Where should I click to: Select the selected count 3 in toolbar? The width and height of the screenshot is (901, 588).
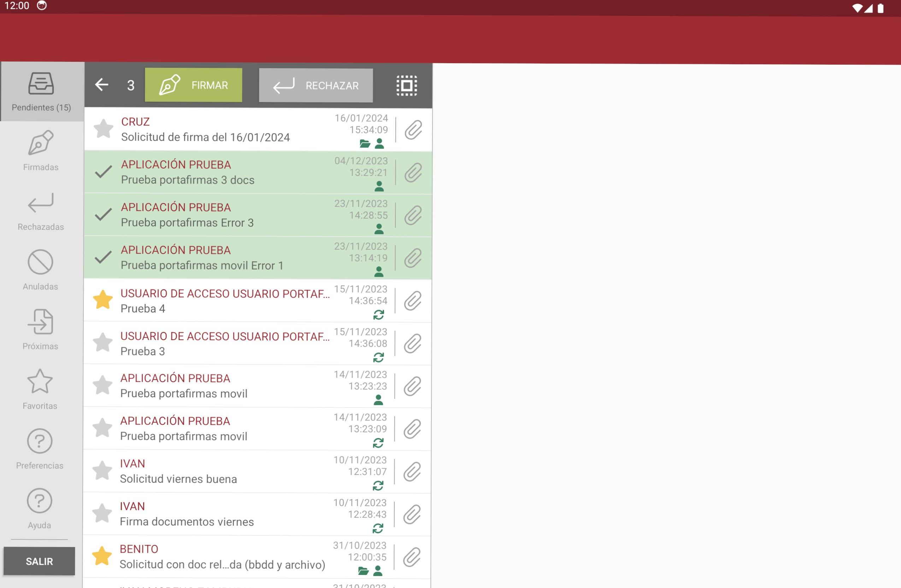pos(131,85)
